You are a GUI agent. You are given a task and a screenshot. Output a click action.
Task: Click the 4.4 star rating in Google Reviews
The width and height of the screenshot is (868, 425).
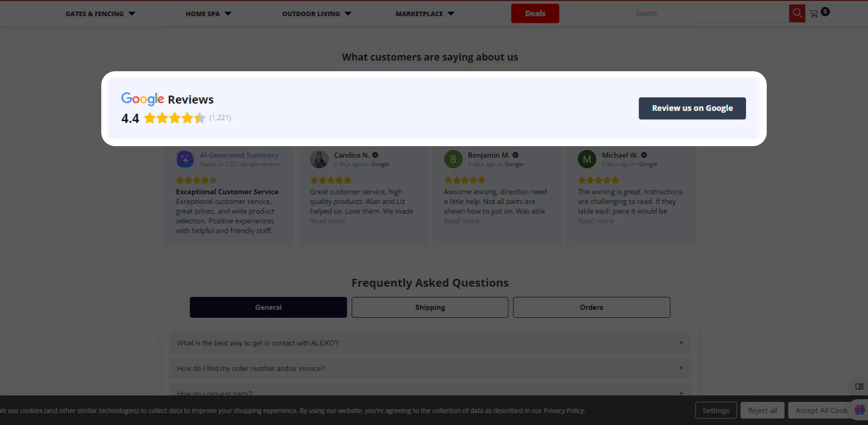pos(174,118)
